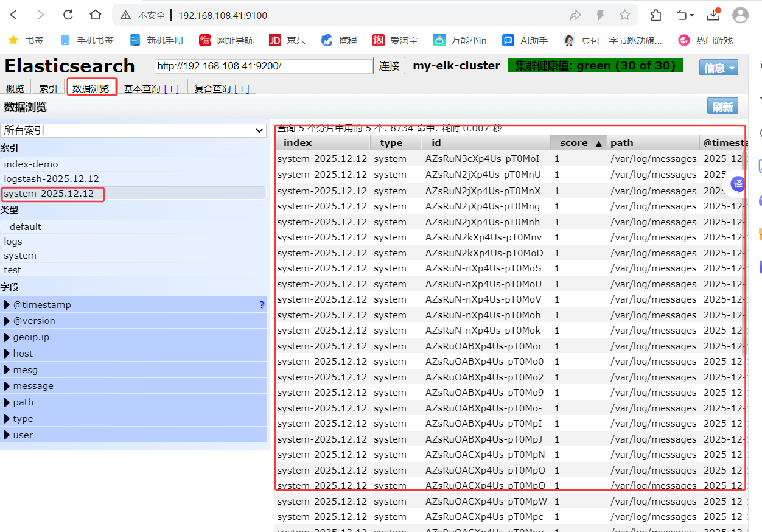762x532 pixels.
Task: Click the Elasticsearch URL input field
Action: click(x=264, y=66)
